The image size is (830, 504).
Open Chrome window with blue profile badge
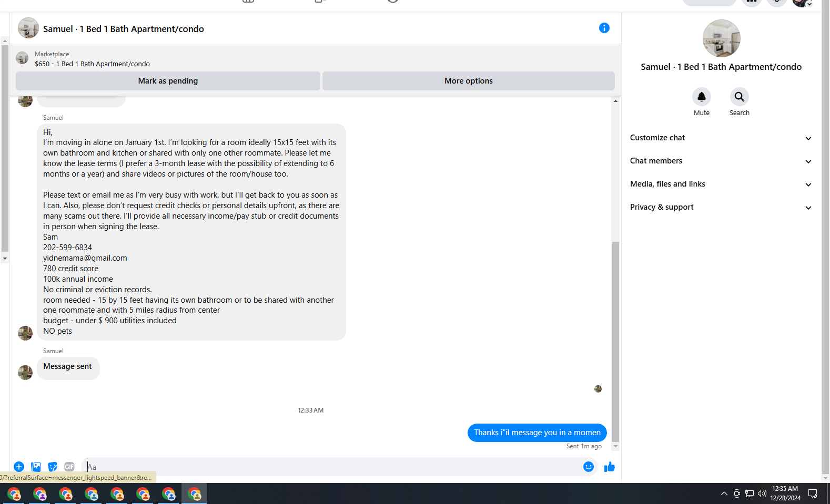tap(169, 494)
